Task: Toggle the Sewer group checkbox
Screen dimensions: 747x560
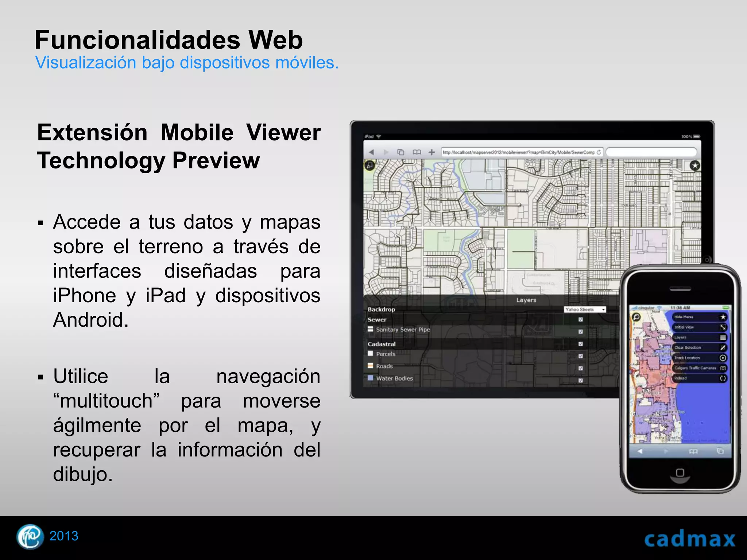Action: click(x=581, y=319)
